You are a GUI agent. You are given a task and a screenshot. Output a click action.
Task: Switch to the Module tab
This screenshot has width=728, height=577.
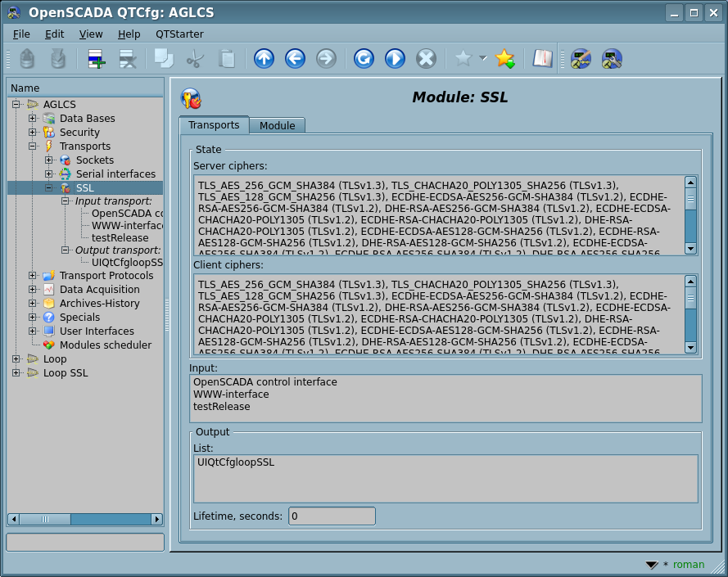[x=277, y=125]
